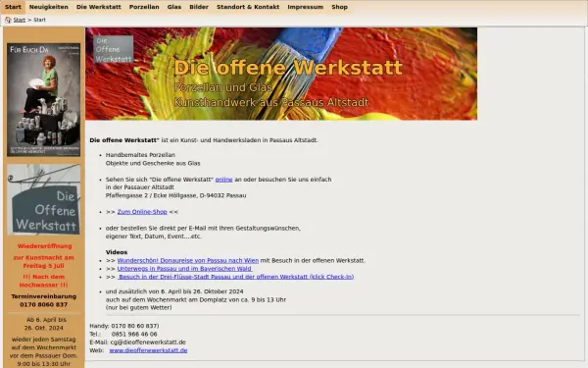Viewport: 588px width, 368px height.
Task: Click 'zur Kunstnacht am Freitag 5 Juli' text
Action: pyautogui.click(x=43, y=262)
